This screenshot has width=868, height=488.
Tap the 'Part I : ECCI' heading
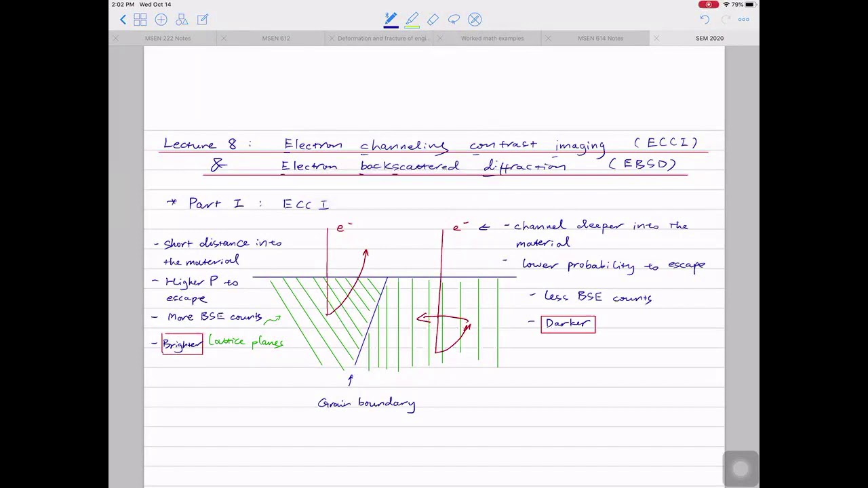click(x=248, y=203)
